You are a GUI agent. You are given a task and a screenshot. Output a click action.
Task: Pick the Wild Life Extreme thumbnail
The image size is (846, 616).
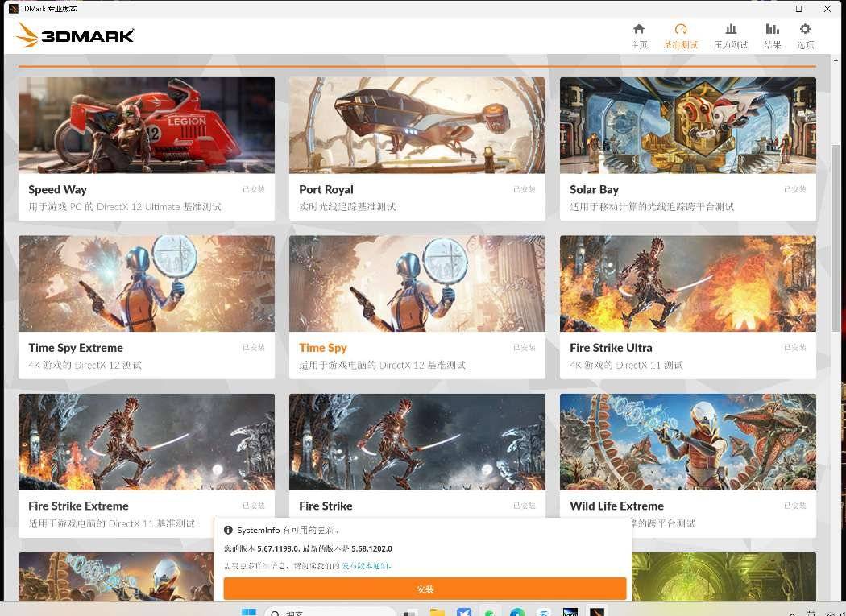click(688, 442)
